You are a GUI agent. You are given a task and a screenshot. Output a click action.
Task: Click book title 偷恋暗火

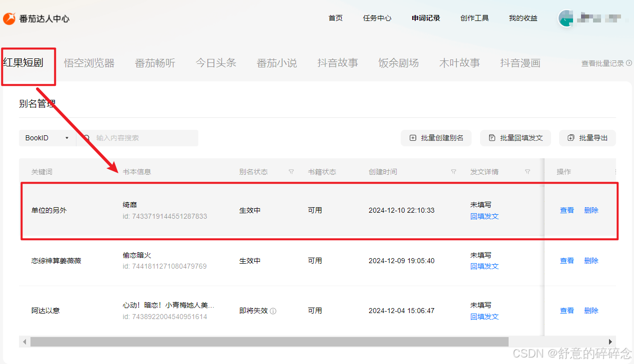point(137,255)
